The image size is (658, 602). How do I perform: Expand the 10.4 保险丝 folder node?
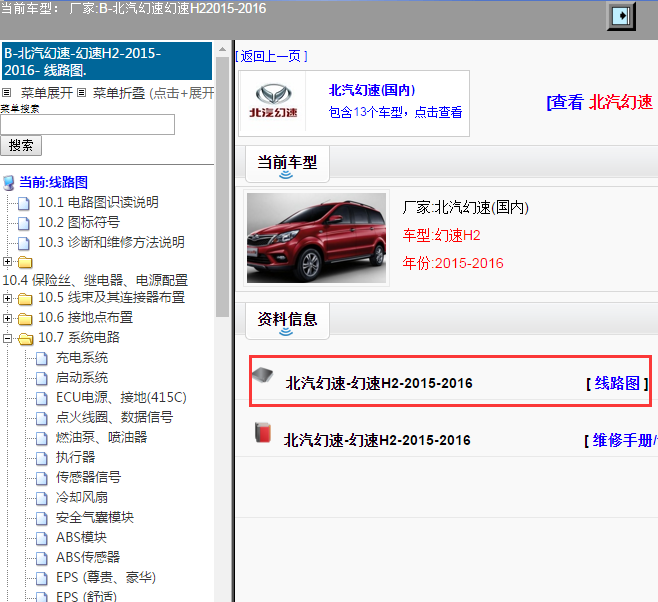(7, 261)
